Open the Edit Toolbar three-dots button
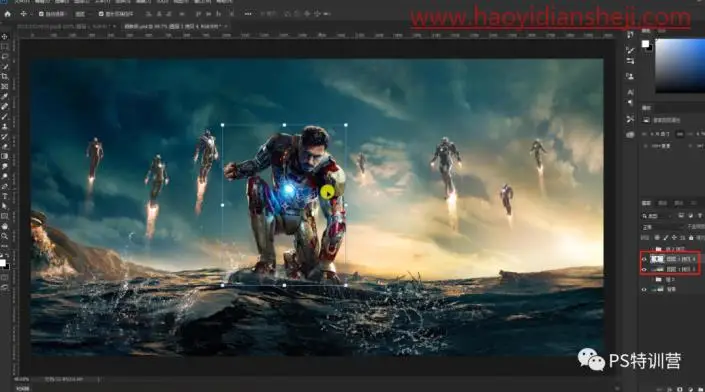Image resolution: width=705 pixels, height=392 pixels. tap(4, 246)
